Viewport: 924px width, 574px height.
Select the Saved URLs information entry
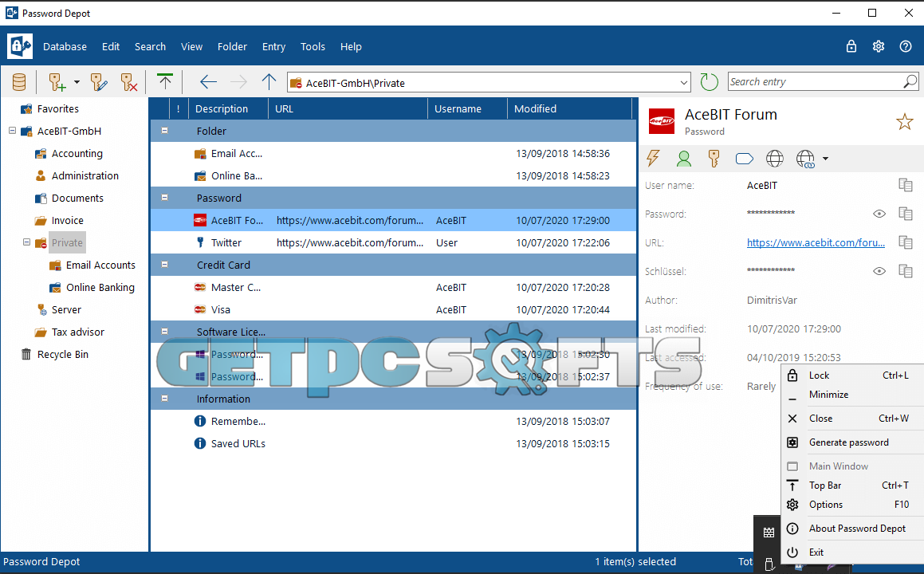(x=394, y=443)
